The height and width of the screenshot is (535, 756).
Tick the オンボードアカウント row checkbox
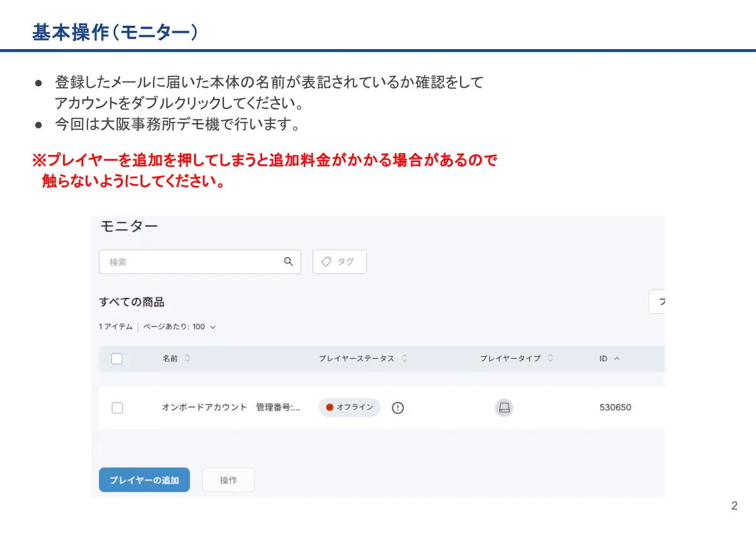coord(117,408)
